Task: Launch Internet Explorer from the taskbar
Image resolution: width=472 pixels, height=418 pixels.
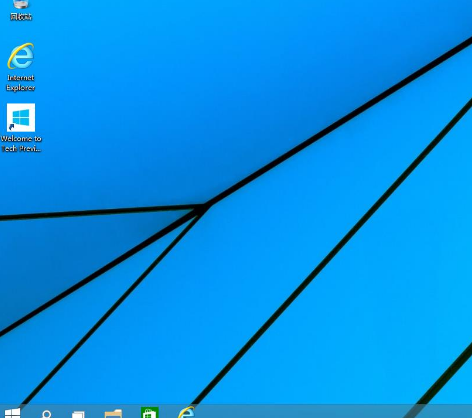Action: click(186, 412)
